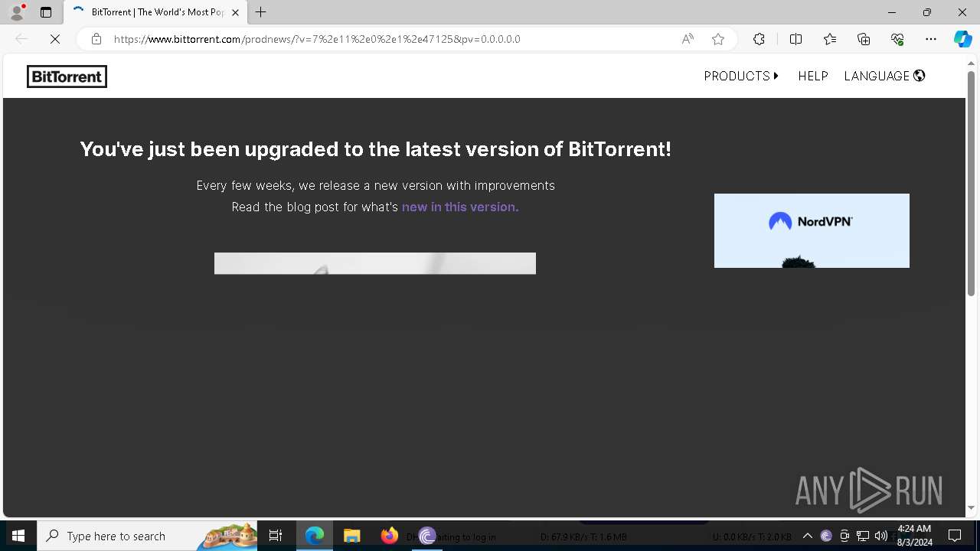Switch to Microsoft Edge on taskbar

(x=315, y=536)
